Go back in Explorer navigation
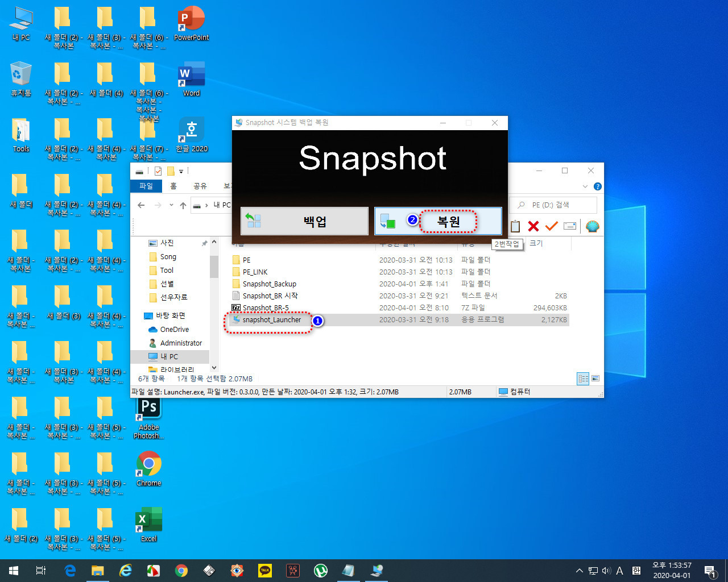The height and width of the screenshot is (582, 728). pos(141,205)
